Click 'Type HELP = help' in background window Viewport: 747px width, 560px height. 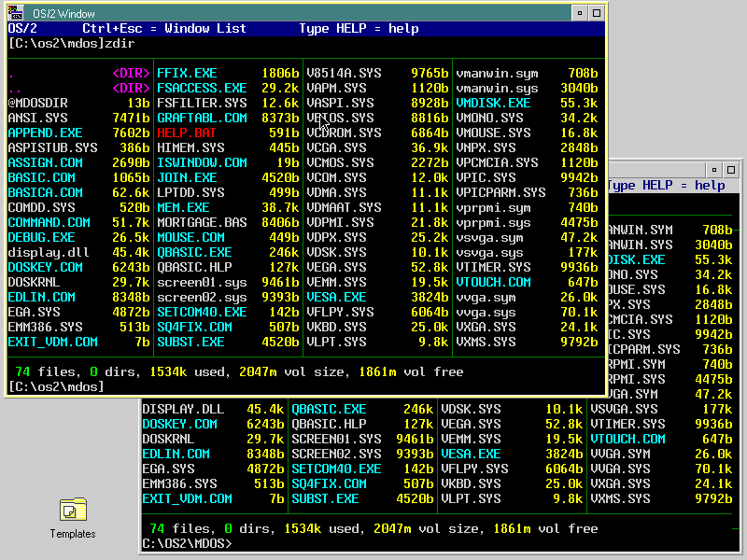666,185
